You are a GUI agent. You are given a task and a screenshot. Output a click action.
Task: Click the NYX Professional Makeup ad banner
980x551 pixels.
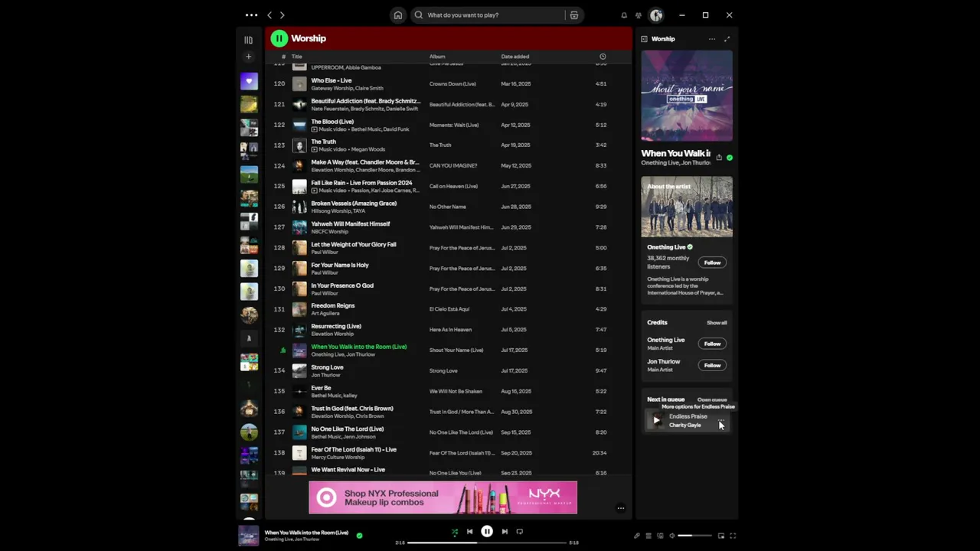point(443,497)
